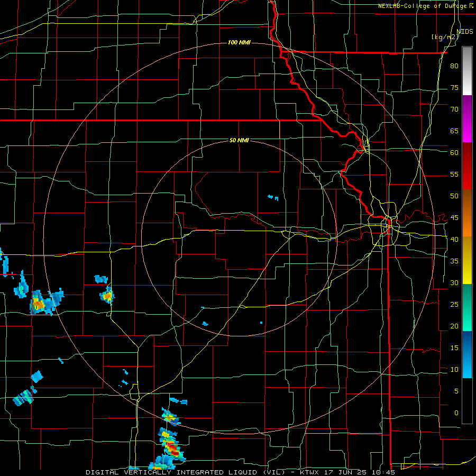Click the 20 value on the color scale
Screen dimensions: 476x476
click(454, 326)
